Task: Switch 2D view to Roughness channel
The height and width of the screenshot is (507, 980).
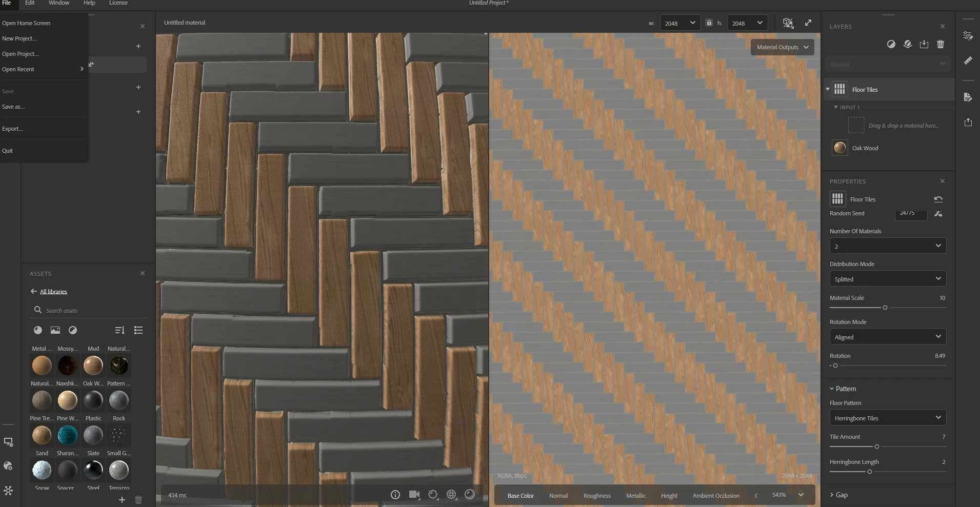Action: (597, 496)
